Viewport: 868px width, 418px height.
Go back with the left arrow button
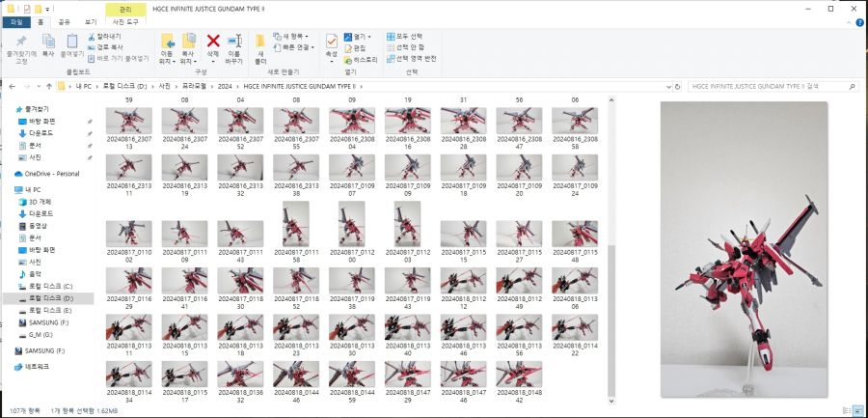[12, 87]
